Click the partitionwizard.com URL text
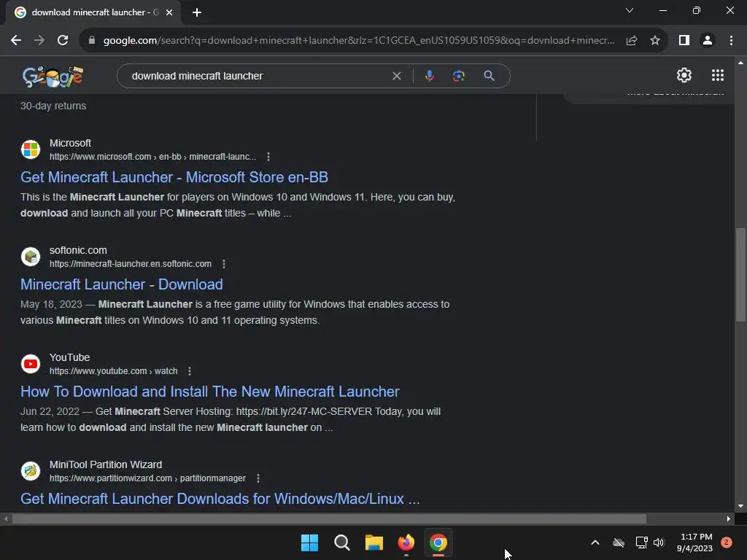Viewport: 747px width, 560px height. coord(147,478)
